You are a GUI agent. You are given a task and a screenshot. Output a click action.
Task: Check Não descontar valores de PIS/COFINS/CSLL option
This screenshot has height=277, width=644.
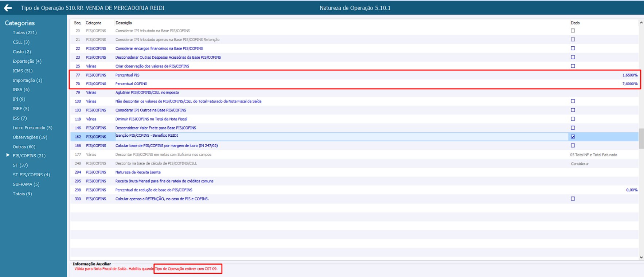pos(573,101)
